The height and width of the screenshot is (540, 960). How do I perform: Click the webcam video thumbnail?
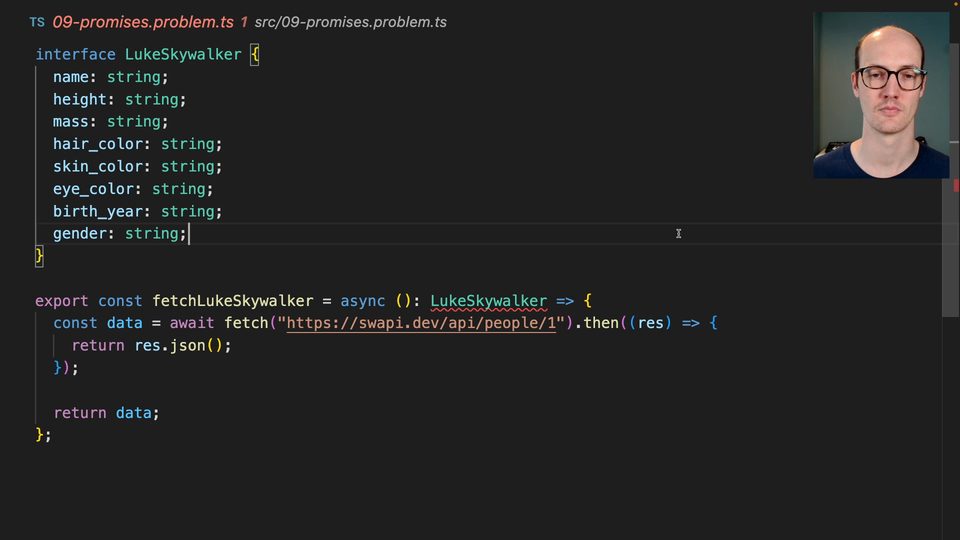click(x=881, y=95)
